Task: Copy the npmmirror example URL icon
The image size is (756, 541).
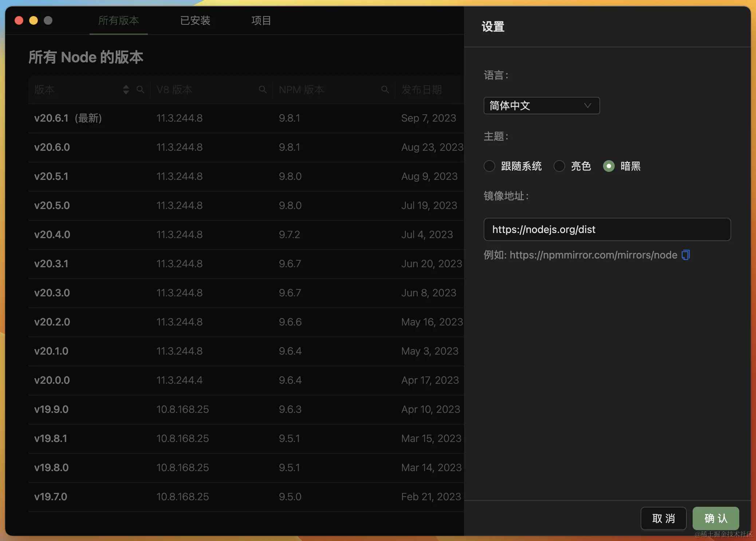Action: [x=685, y=255]
